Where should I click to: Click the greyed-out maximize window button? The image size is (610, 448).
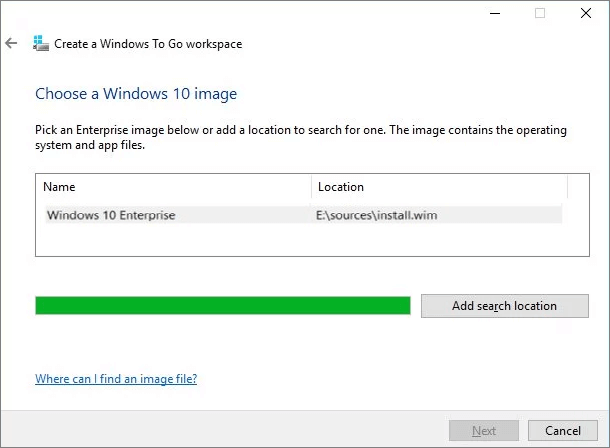pyautogui.click(x=540, y=14)
